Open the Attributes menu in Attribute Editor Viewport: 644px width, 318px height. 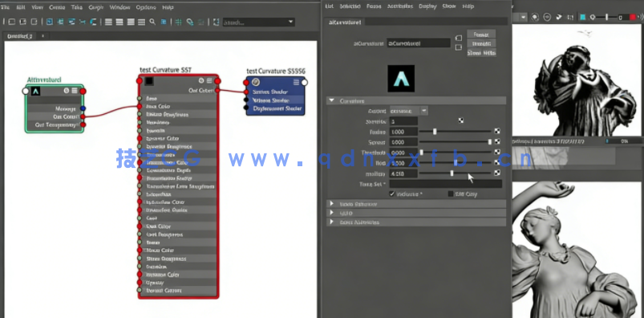400,6
